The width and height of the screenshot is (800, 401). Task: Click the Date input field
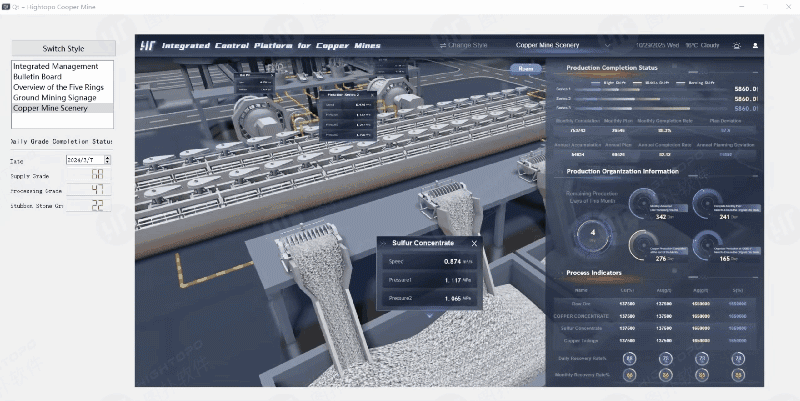[84, 159]
